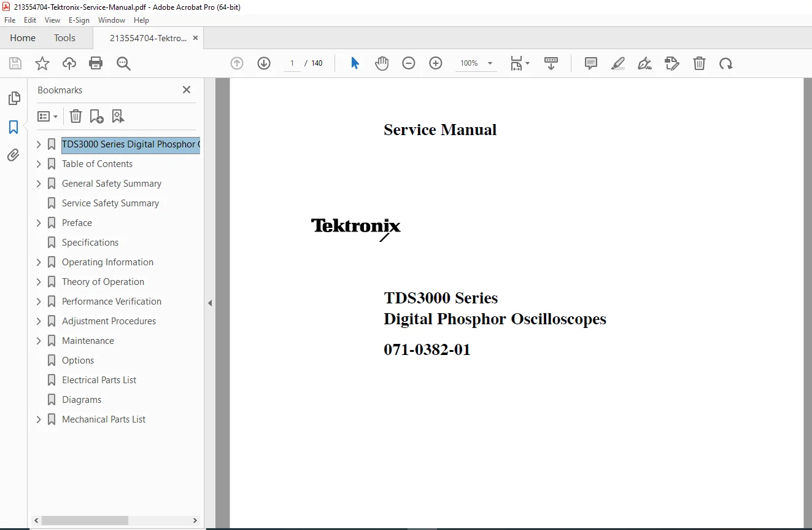
Task: Open the View menu
Action: click(x=53, y=20)
